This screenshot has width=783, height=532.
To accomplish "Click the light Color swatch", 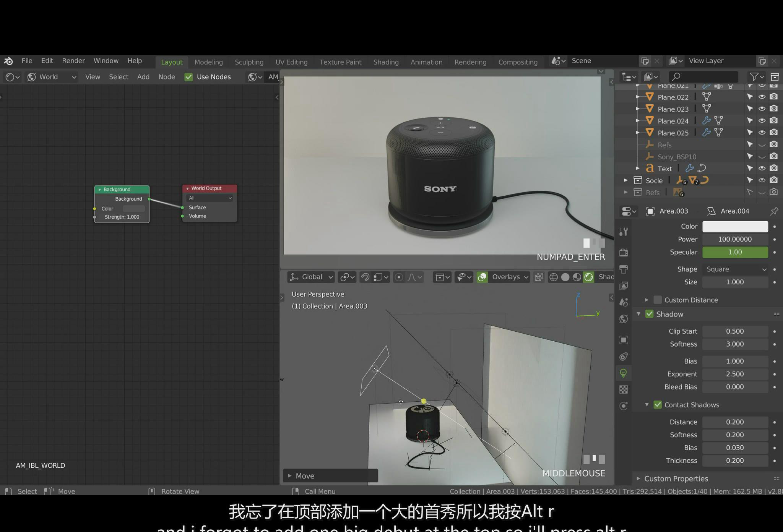I will click(735, 227).
